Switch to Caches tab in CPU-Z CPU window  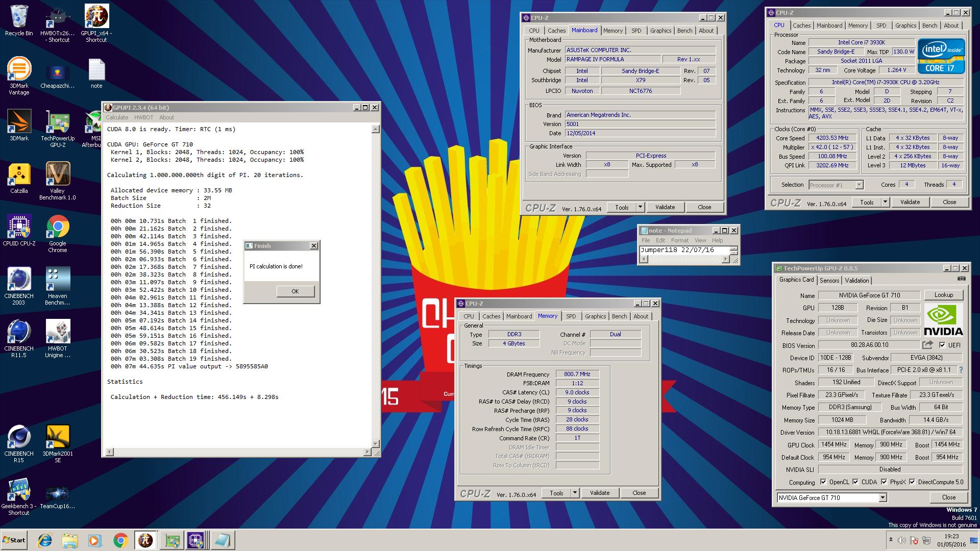pyautogui.click(x=801, y=26)
